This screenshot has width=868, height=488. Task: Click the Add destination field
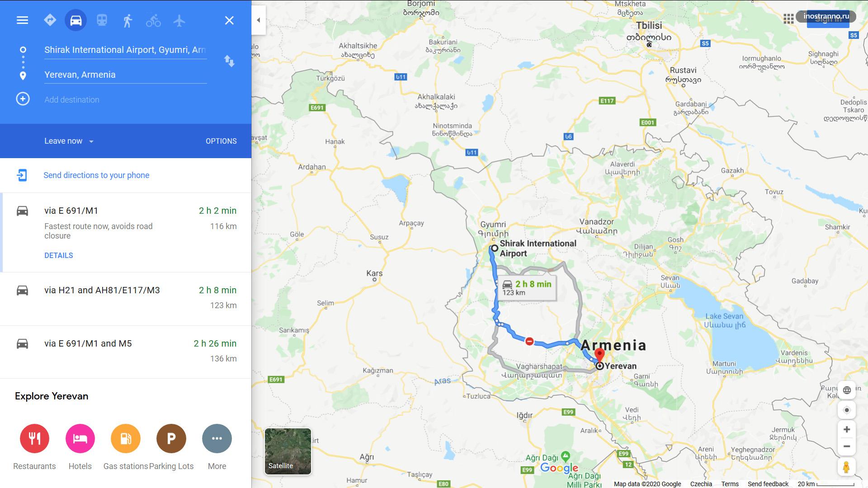point(125,99)
